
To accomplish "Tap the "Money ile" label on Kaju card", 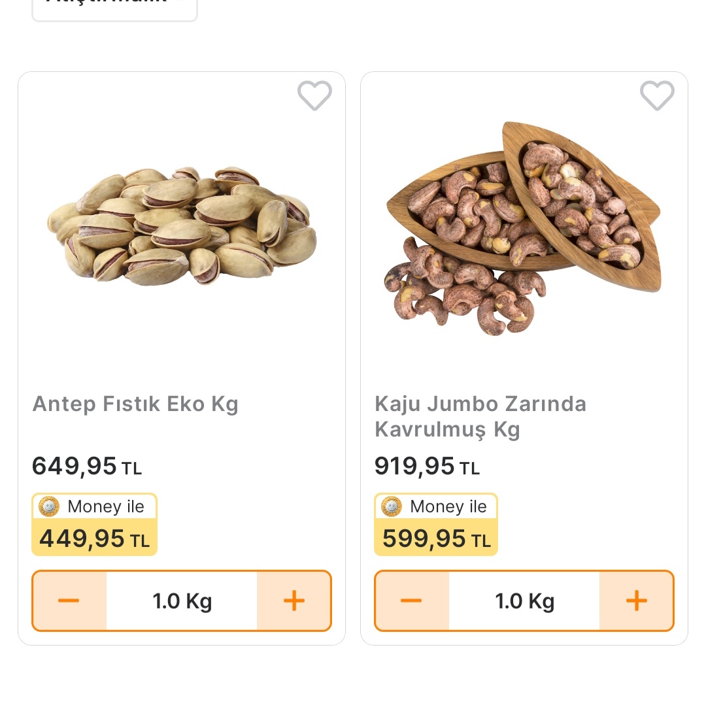I will click(448, 506).
